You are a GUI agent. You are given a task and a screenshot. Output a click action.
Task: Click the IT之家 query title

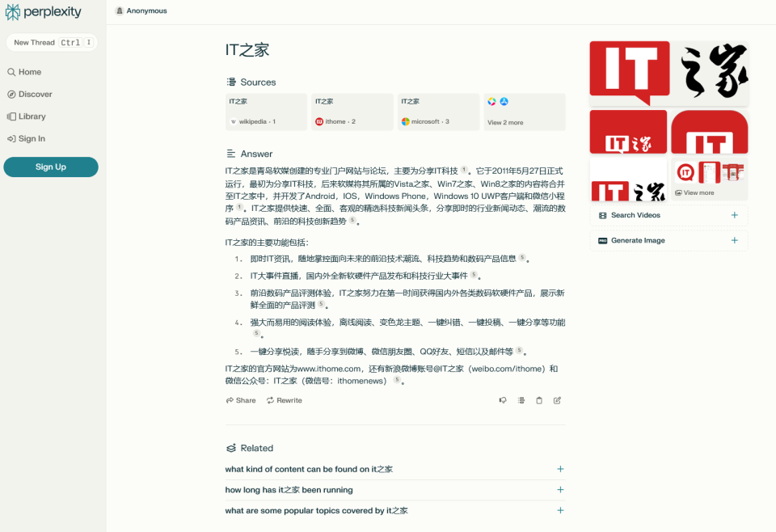[247, 50]
